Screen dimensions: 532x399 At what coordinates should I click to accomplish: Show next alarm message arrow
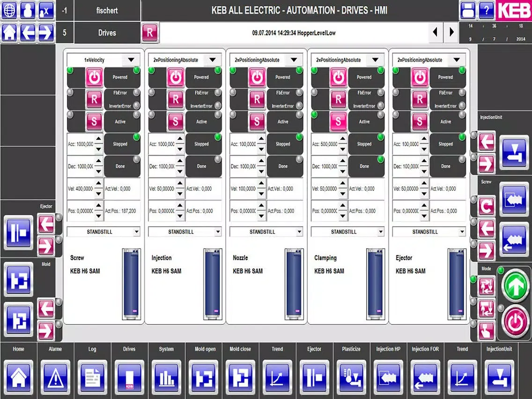click(x=451, y=32)
